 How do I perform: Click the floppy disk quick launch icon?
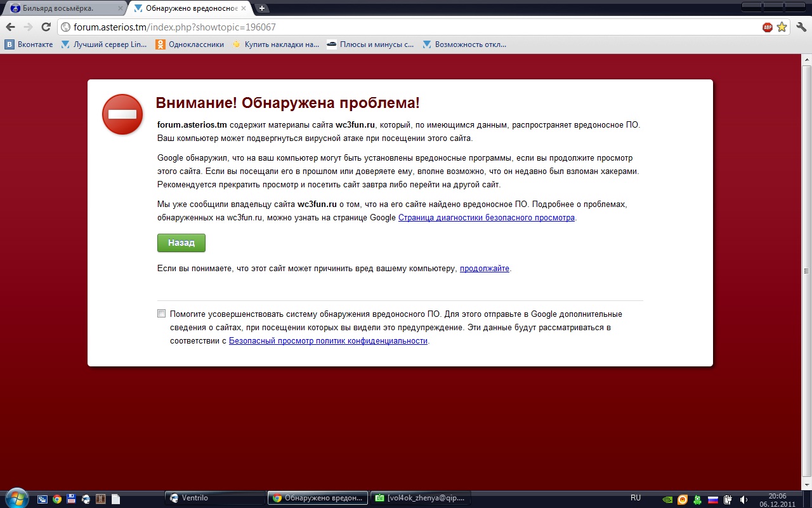(72, 498)
